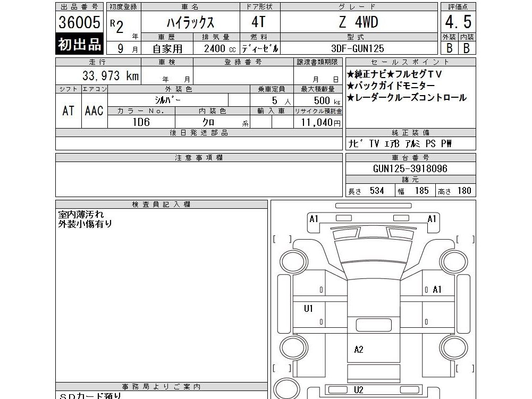Click vehicle history 自家用
Screen dimensions: 532x399
click(x=167, y=49)
